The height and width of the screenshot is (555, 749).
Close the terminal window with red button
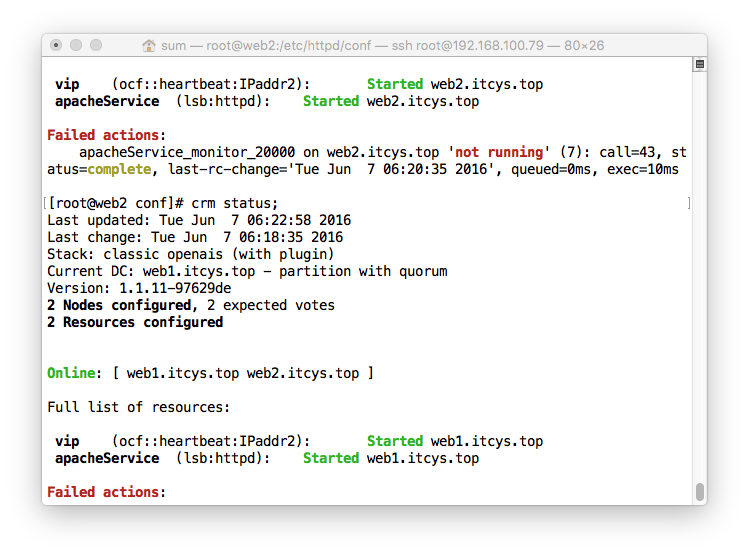coord(56,45)
